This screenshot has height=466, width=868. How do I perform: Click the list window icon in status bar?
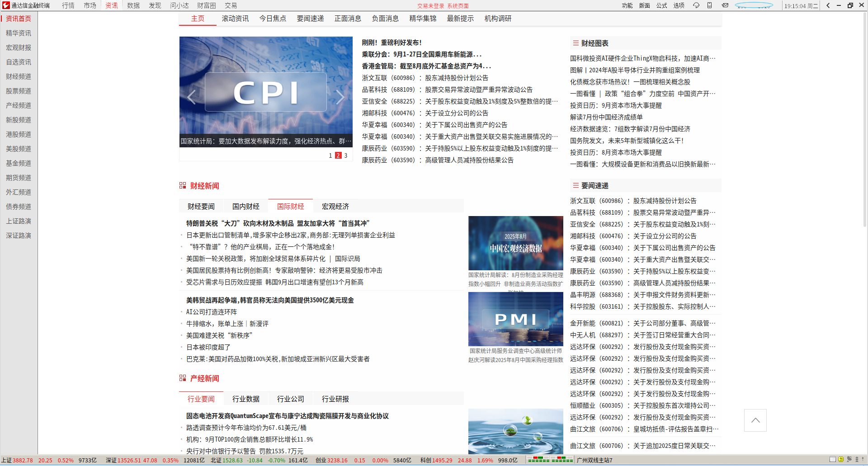click(x=833, y=459)
